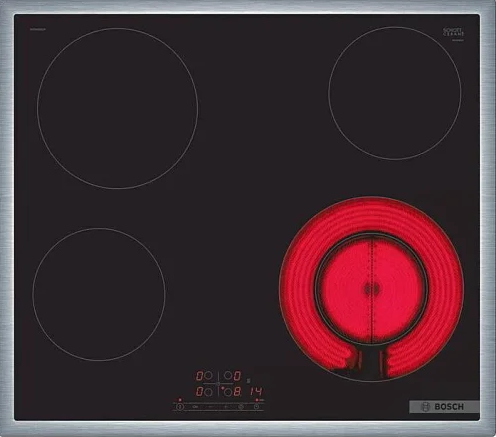Tap the child lock key at strip's right end
The image size is (496, 437).
(x=256, y=407)
